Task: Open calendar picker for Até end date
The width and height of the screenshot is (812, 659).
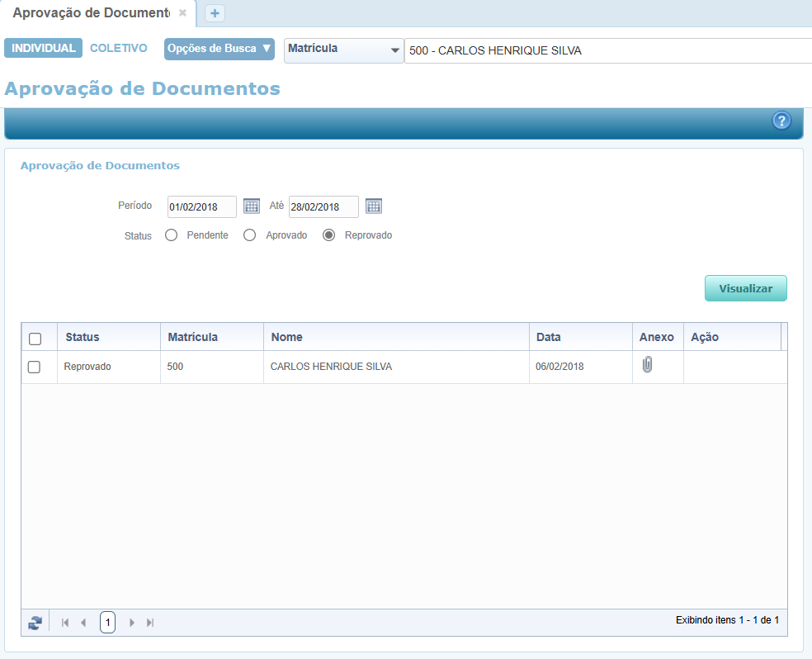Action: [373, 206]
